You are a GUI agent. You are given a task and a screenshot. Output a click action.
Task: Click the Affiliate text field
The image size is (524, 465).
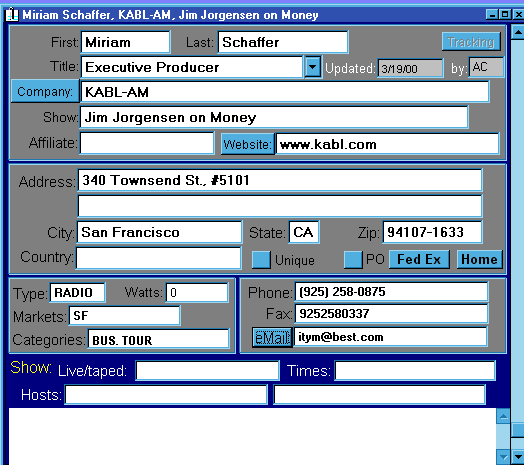click(147, 143)
